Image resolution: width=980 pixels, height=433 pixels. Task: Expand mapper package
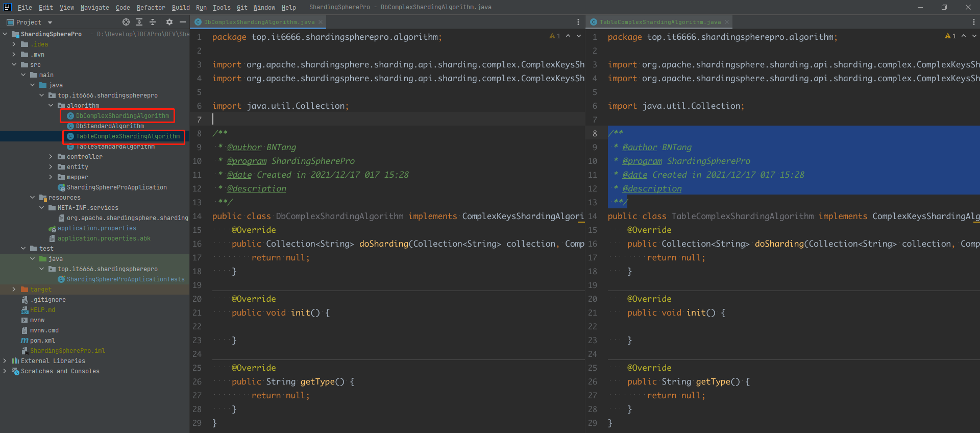[x=51, y=177]
